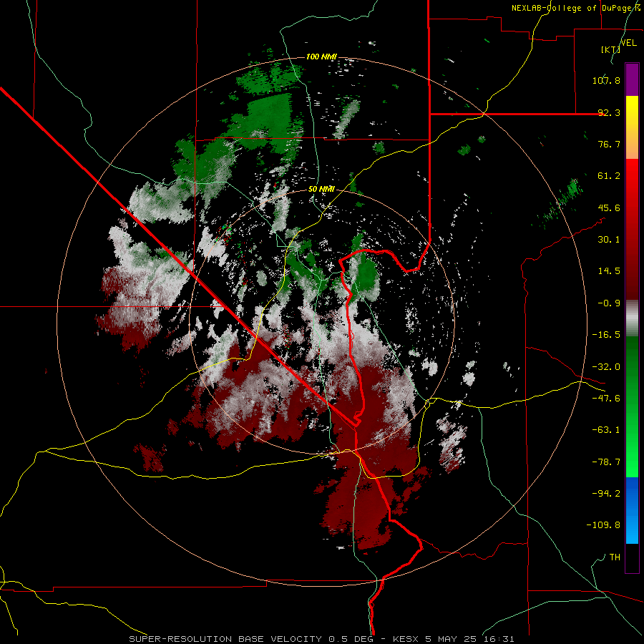Click the -63.1 velocity scale value
The image size is (644, 644).
coord(606,430)
